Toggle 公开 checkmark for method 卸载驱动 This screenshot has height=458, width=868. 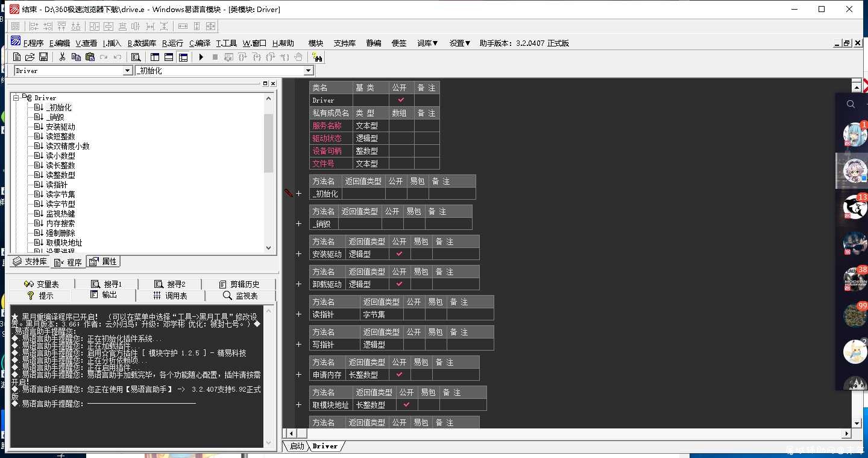point(399,284)
